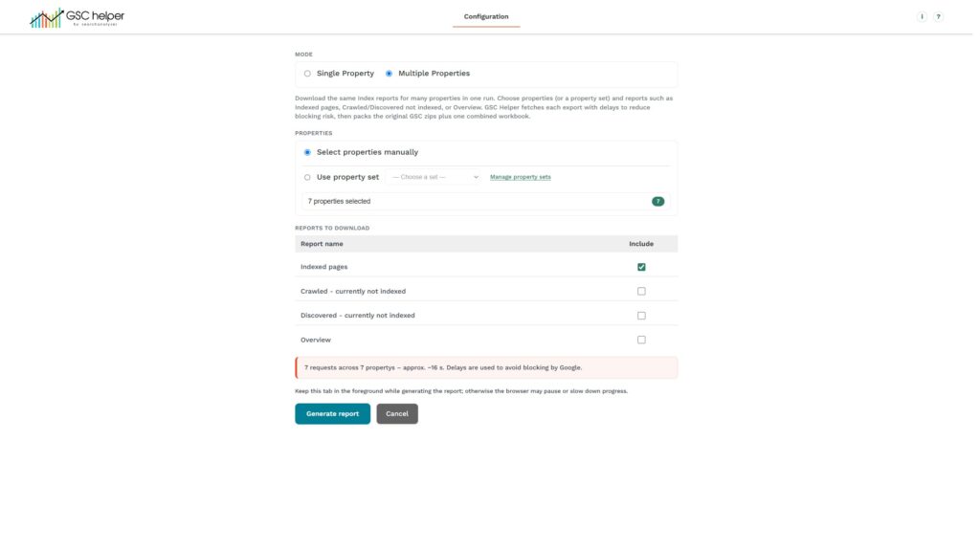Click the green 7 properties count badge

[x=657, y=201]
